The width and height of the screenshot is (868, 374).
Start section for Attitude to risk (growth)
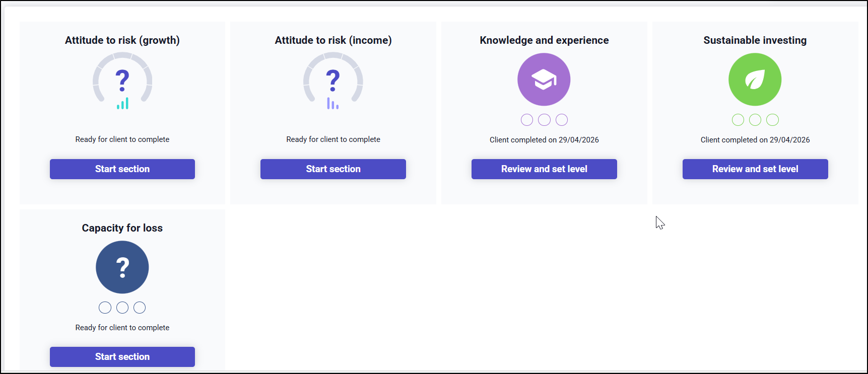tap(122, 169)
